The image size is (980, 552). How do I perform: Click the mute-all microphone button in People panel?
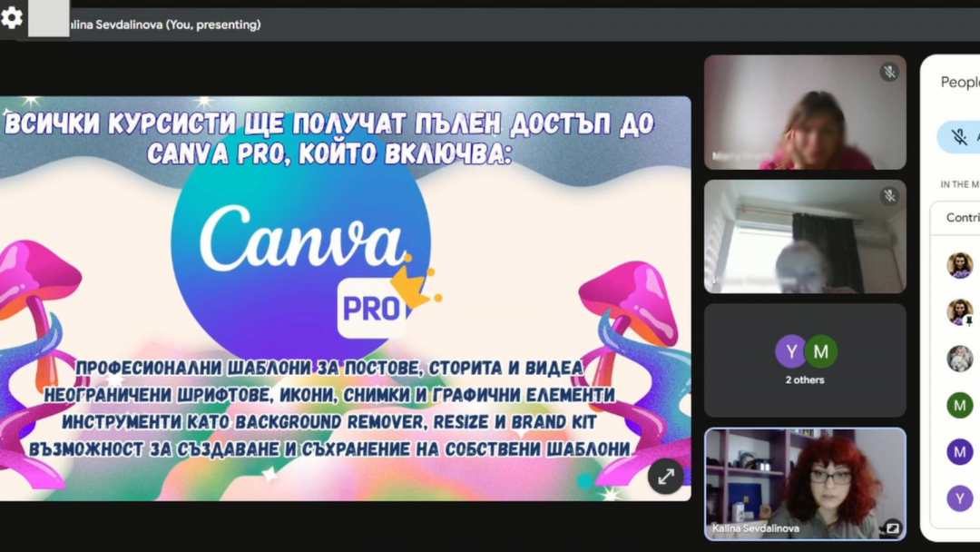pos(959,137)
